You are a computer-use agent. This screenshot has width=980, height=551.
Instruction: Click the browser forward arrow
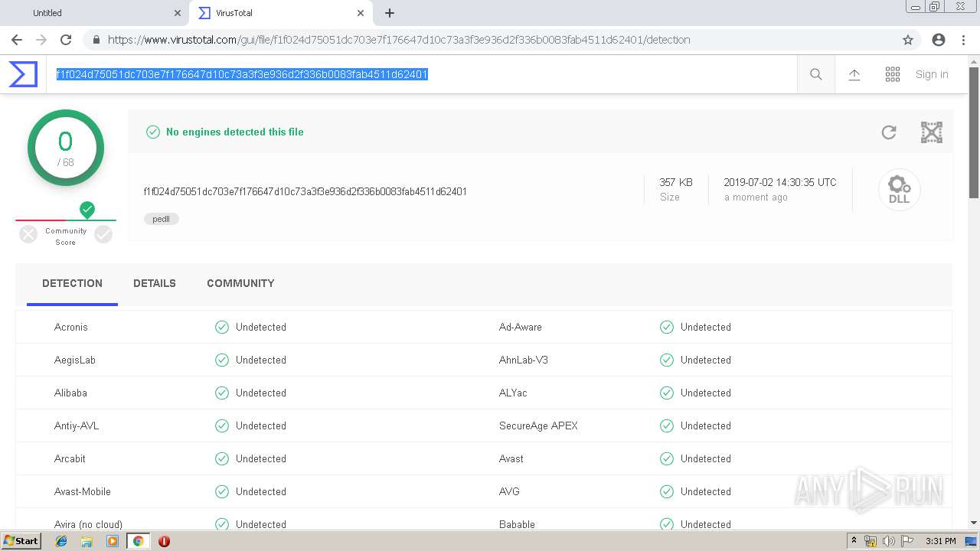click(x=41, y=40)
